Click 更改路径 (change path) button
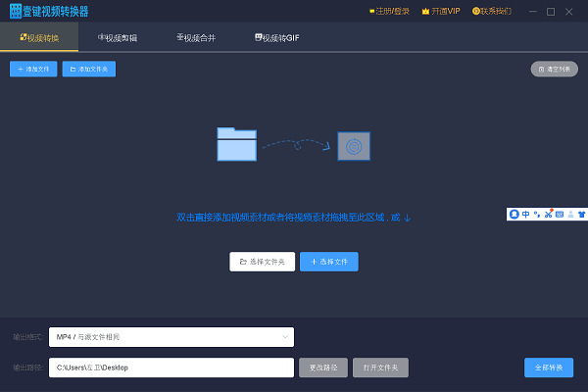Image resolution: width=588 pixels, height=392 pixels. click(x=322, y=367)
